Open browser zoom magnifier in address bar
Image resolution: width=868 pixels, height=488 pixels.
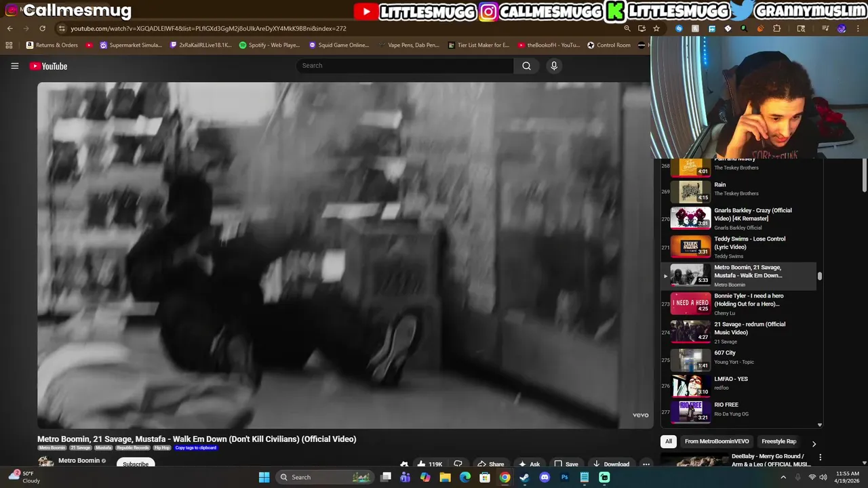(627, 28)
